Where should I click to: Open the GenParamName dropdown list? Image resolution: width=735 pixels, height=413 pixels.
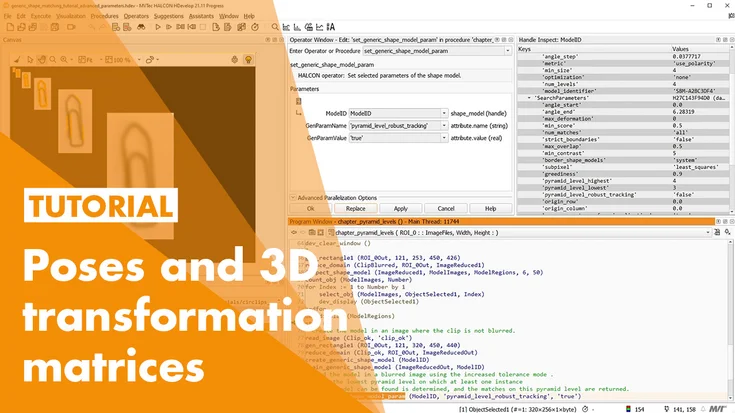tap(442, 126)
